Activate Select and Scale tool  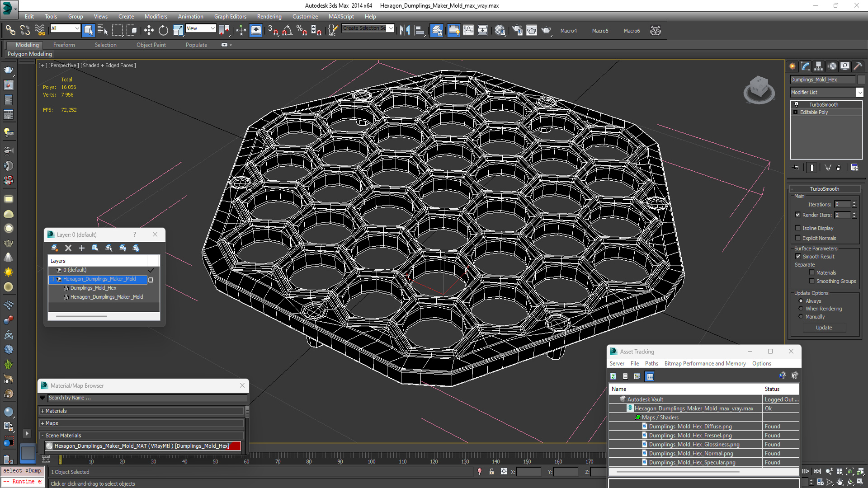point(178,30)
